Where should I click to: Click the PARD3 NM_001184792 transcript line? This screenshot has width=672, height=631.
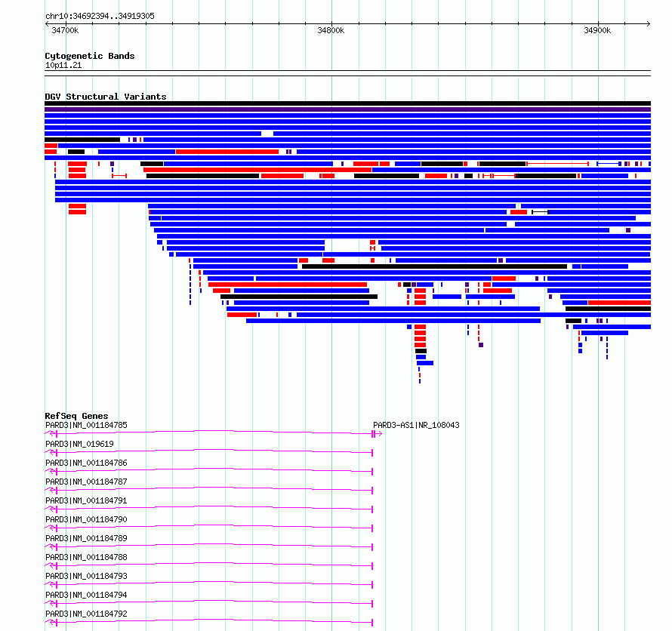[208, 622]
